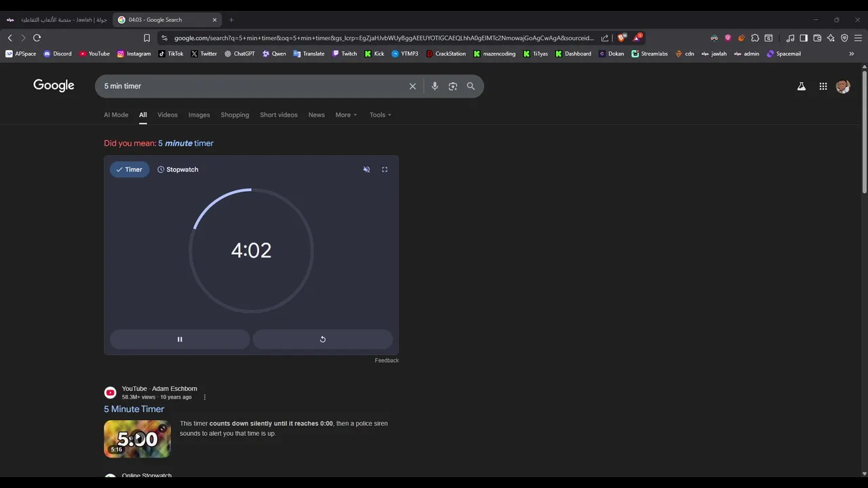
Task: Open the browser main menu
Action: point(858,38)
